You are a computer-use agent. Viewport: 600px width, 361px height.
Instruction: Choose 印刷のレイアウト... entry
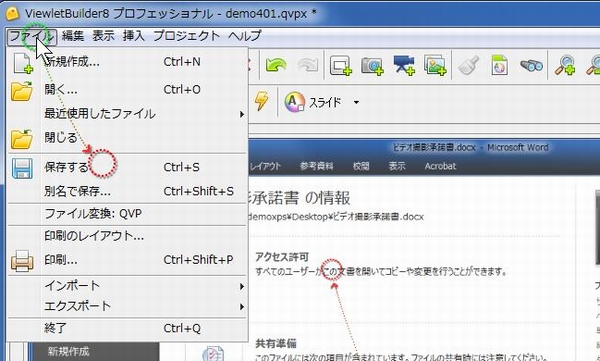click(x=127, y=236)
